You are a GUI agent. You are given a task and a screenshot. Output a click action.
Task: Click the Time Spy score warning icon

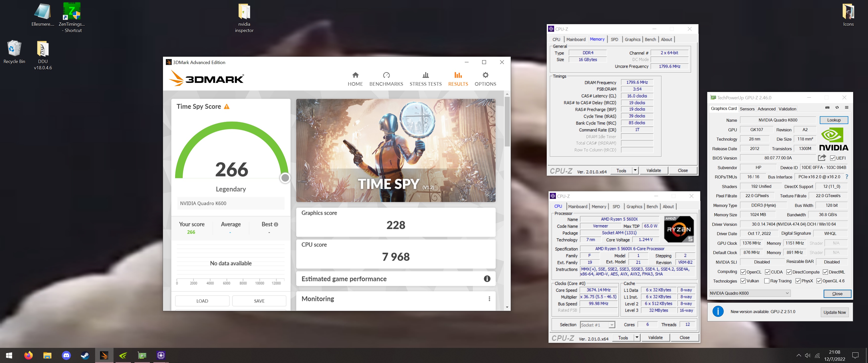point(227,107)
